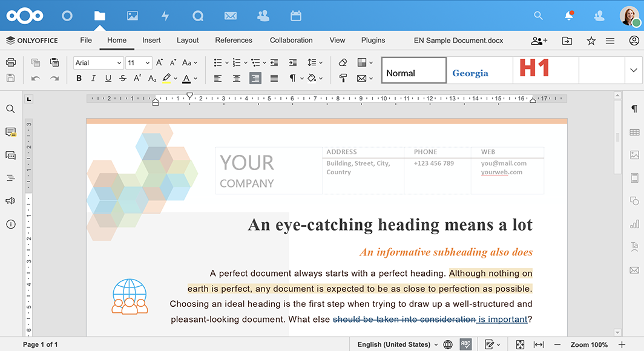The width and height of the screenshot is (644, 351).
Task: Open Table settings in right sidebar
Action: [x=634, y=132]
